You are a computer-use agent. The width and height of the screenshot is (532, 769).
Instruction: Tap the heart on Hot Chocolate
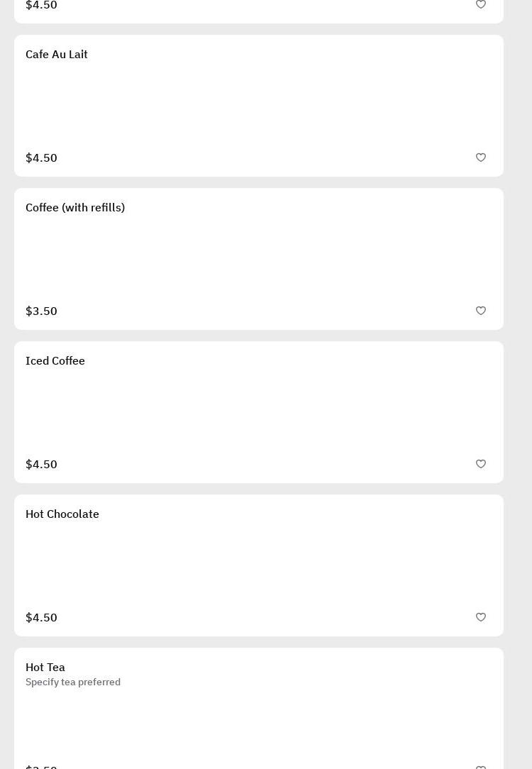pos(481,617)
